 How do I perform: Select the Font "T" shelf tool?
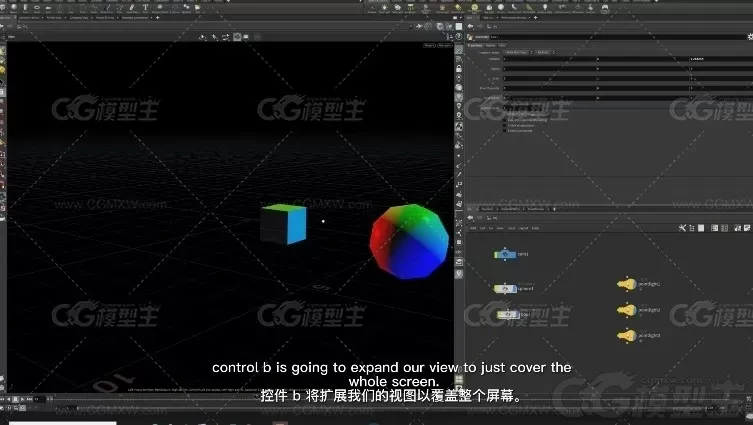145,7
